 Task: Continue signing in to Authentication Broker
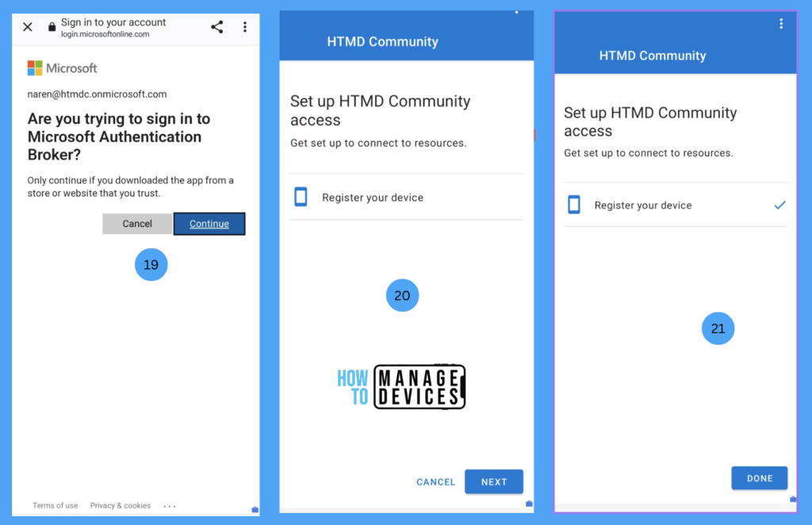pyautogui.click(x=209, y=224)
